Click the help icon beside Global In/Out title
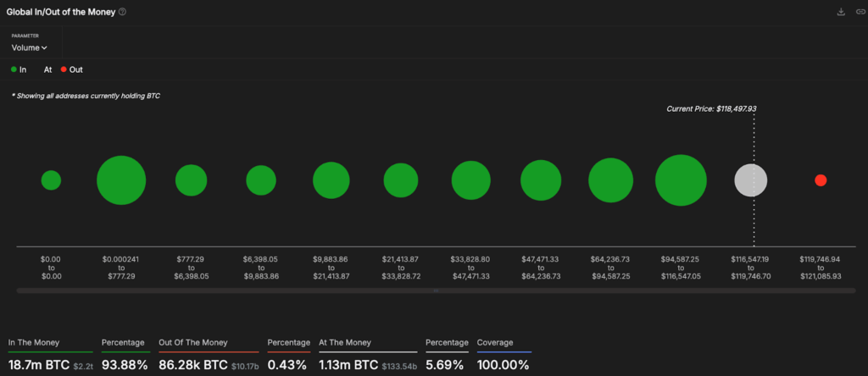Viewport: 868px width, 376px height. [x=122, y=12]
